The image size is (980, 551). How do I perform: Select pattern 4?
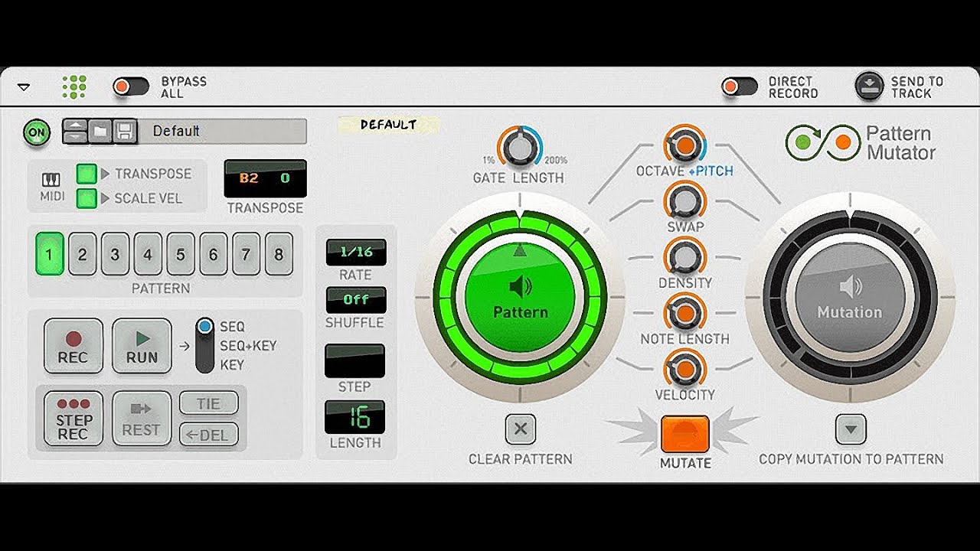tap(148, 254)
